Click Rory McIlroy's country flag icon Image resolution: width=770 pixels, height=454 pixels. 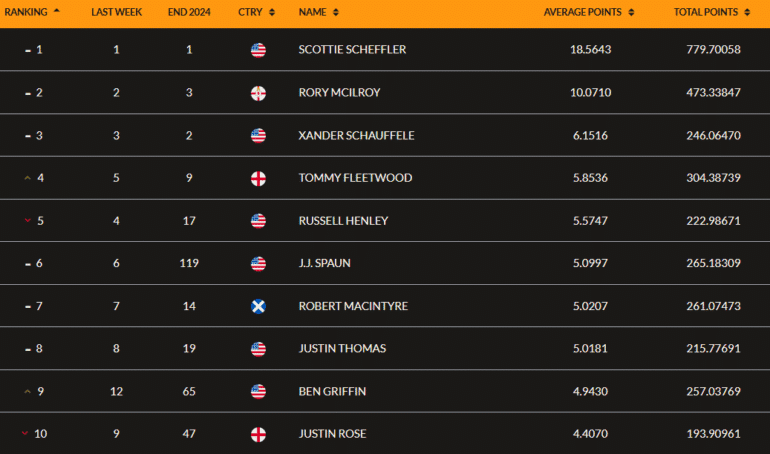[258, 93]
